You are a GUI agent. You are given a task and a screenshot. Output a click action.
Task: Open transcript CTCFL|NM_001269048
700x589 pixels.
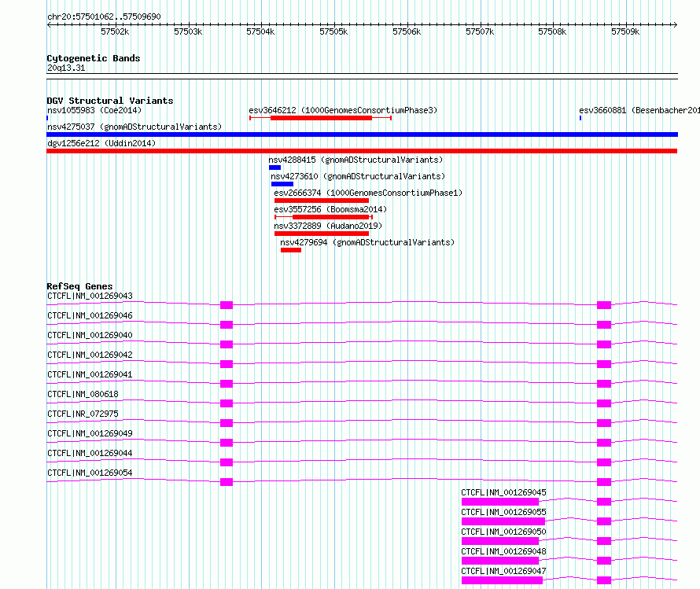[x=503, y=551]
